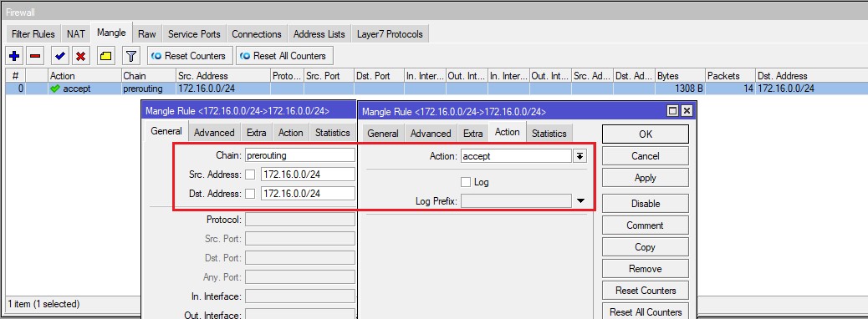
Task: Click the Chain prerouting input field
Action: pyautogui.click(x=299, y=156)
